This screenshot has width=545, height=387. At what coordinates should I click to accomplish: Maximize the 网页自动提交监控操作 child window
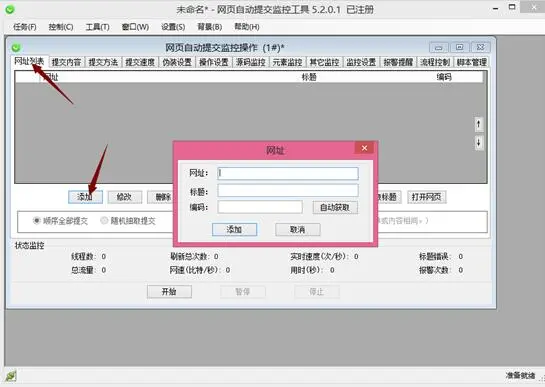[459, 47]
